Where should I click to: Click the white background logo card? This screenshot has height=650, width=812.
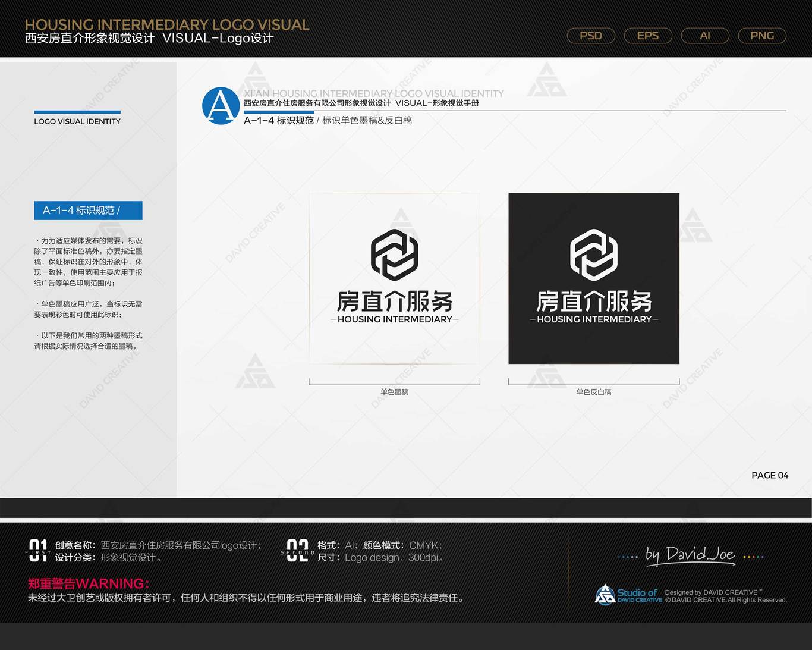pyautogui.click(x=395, y=278)
